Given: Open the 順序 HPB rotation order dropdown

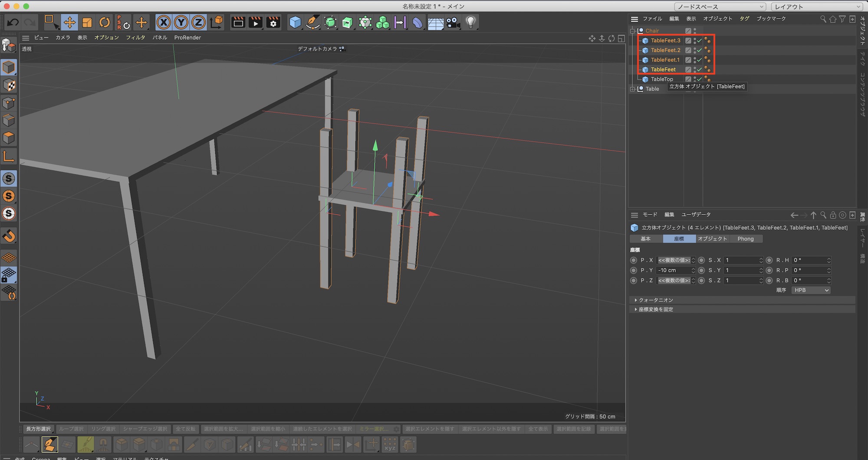Looking at the screenshot, I should point(811,290).
